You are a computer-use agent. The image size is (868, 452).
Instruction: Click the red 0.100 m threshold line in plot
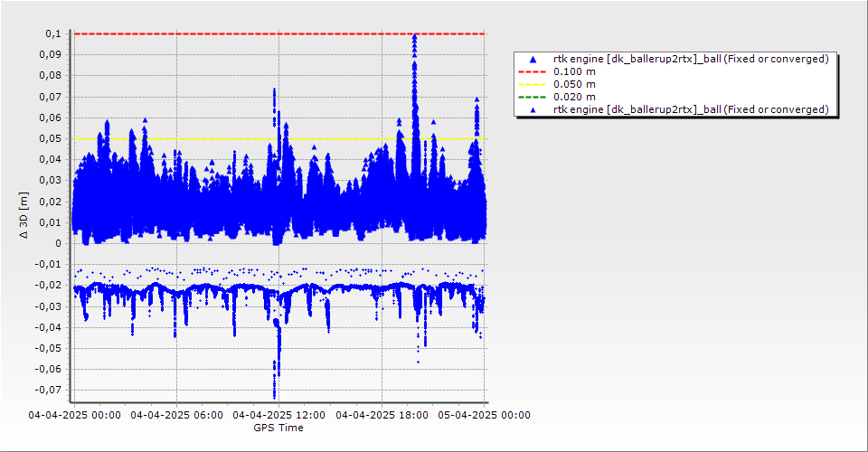pyautogui.click(x=279, y=33)
